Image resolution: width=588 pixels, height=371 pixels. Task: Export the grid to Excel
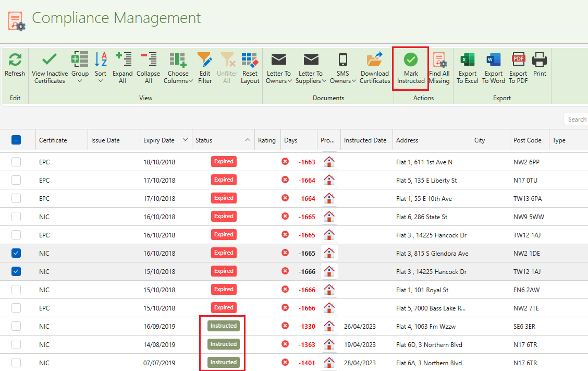click(467, 60)
